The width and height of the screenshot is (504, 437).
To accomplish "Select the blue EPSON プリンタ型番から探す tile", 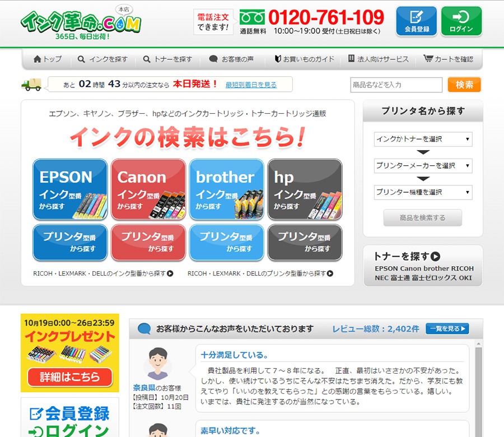I will click(70, 243).
